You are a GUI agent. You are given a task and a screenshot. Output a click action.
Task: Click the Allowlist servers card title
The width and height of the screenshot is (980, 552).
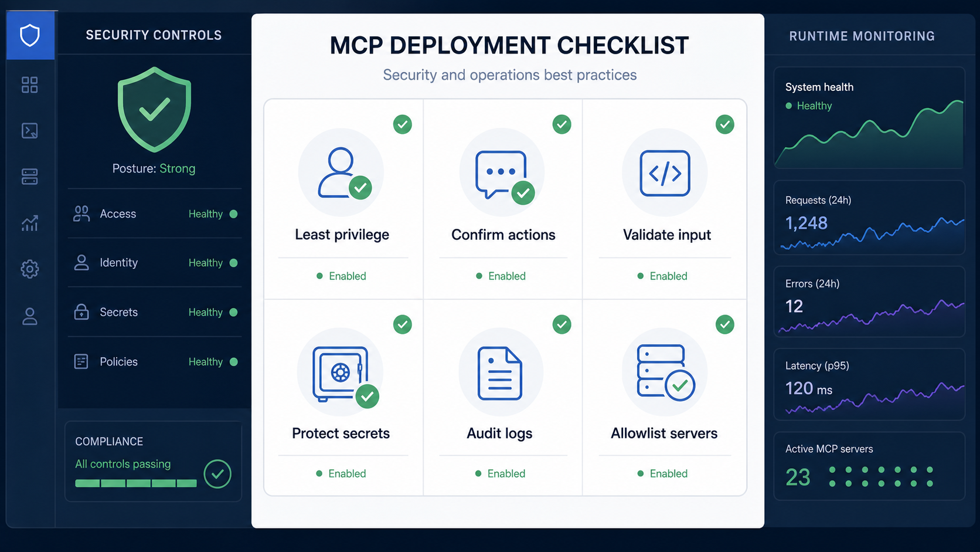click(665, 434)
